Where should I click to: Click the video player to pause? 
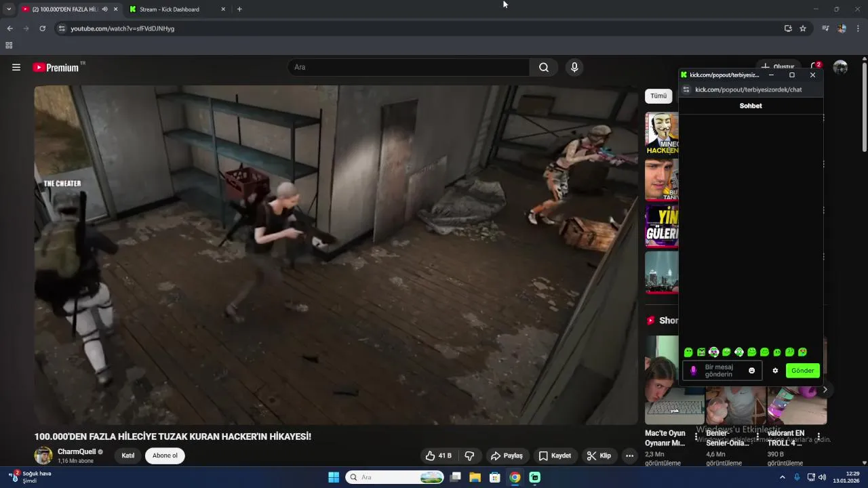[336, 255]
